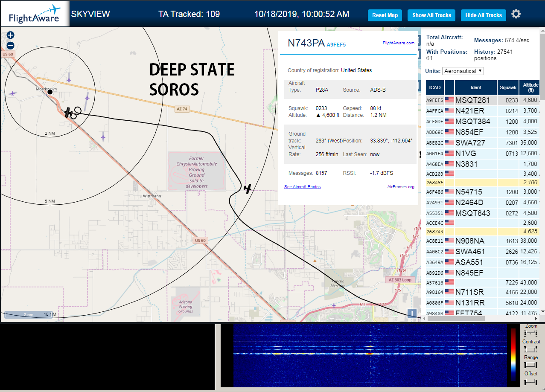Select the ACD203 row
Viewport: 545px width, 392px height.
click(x=483, y=174)
